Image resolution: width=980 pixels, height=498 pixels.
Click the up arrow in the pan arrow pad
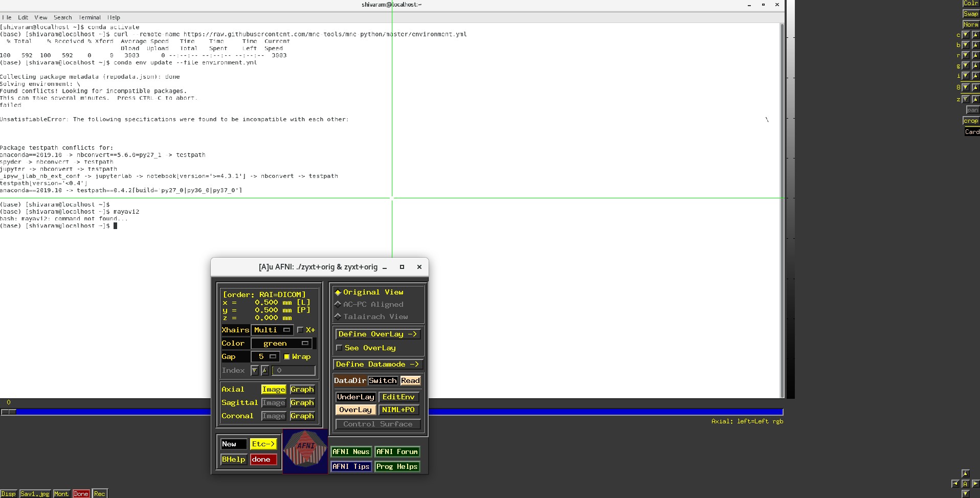pos(966,473)
